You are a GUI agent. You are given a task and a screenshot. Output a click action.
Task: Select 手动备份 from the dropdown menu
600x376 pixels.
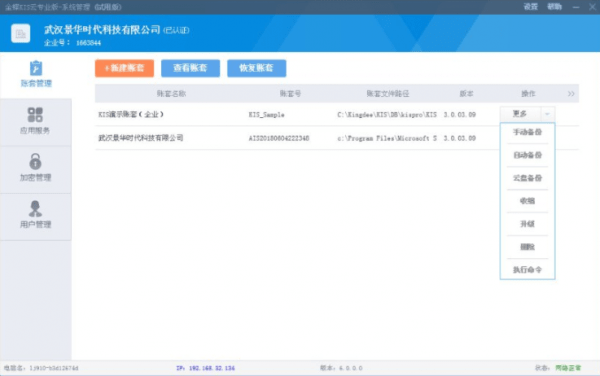click(x=527, y=132)
